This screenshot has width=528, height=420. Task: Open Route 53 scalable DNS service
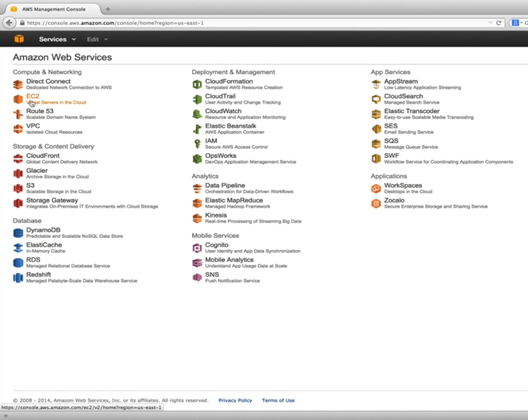39,111
